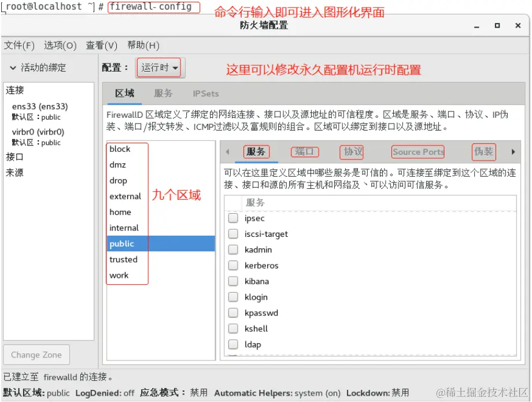Screen dimensions: 532x402
Task: Enable the kpasswd service checkbox
Action: coord(233,313)
